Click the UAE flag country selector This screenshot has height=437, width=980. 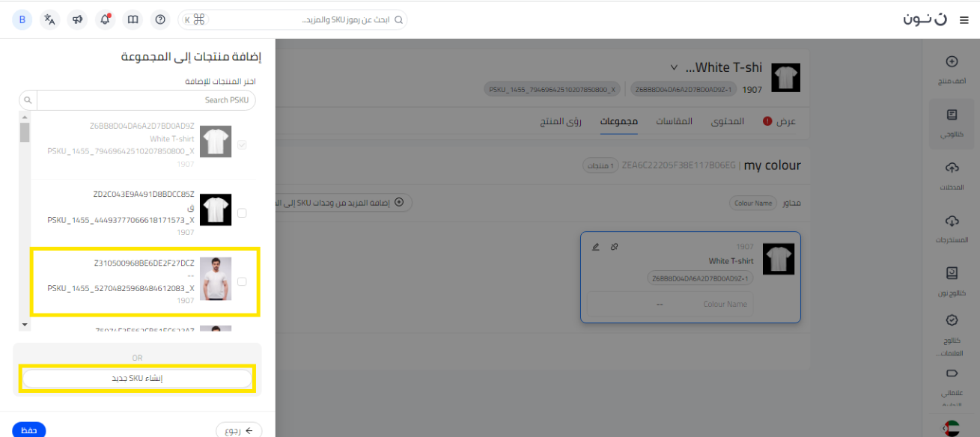[x=952, y=428]
